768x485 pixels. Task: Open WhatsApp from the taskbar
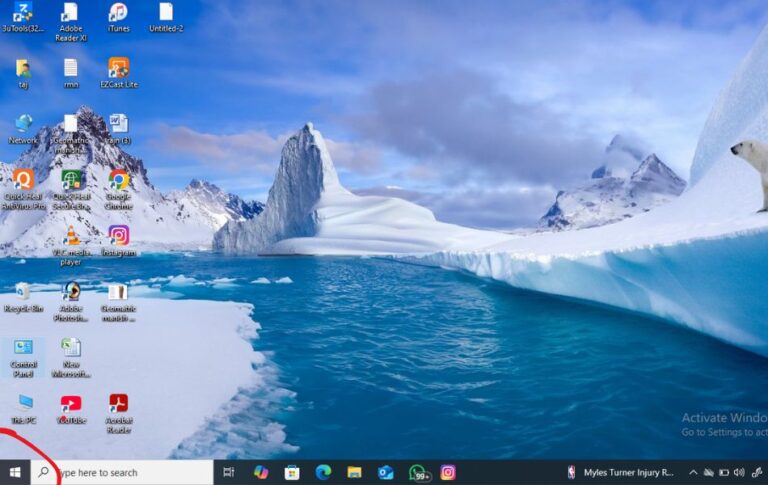coord(417,472)
